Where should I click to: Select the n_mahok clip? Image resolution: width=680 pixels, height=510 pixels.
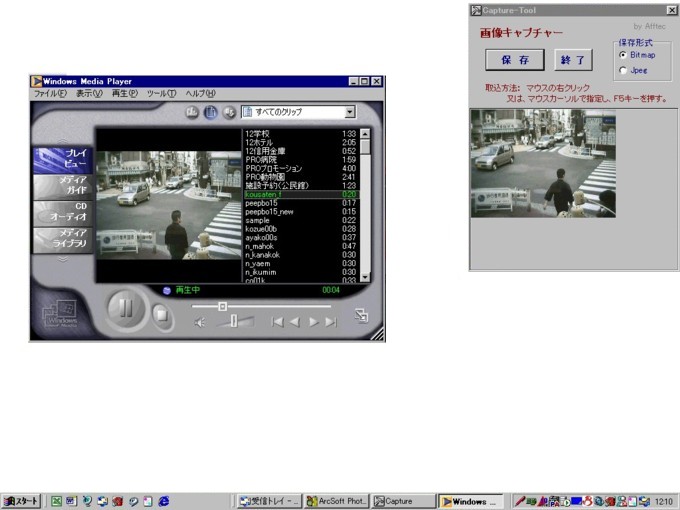300,247
